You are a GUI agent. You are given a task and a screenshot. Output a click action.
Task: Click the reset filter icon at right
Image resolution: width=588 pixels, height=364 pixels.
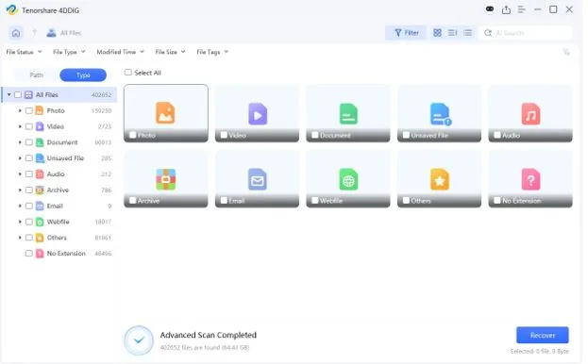pos(566,52)
